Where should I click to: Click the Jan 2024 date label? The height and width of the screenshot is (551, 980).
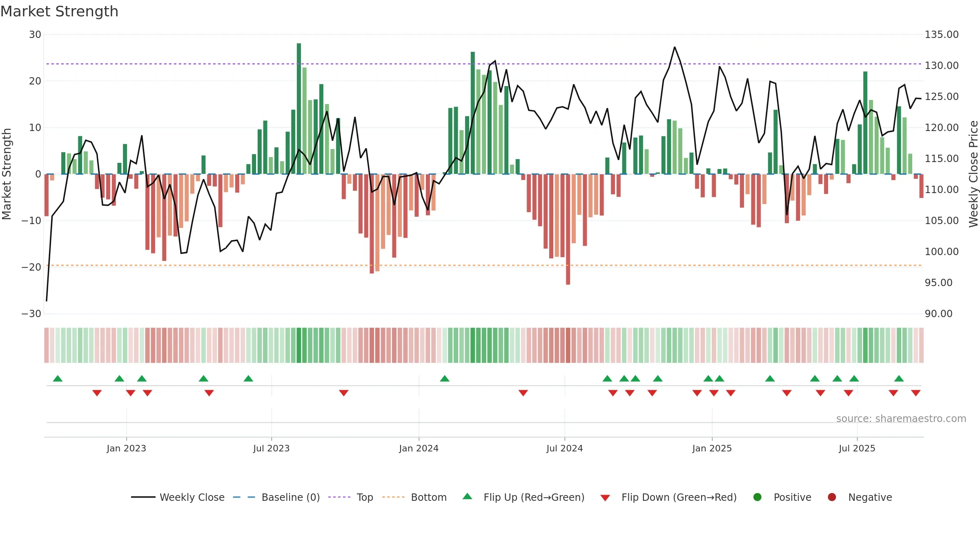point(419,449)
